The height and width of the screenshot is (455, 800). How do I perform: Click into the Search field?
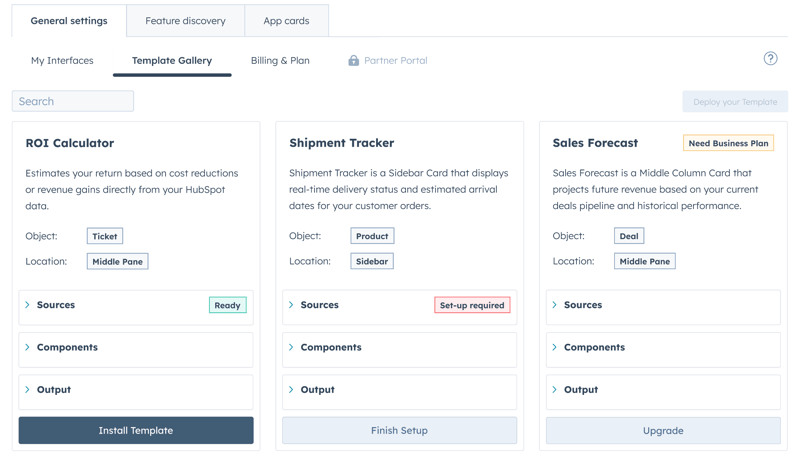click(73, 101)
